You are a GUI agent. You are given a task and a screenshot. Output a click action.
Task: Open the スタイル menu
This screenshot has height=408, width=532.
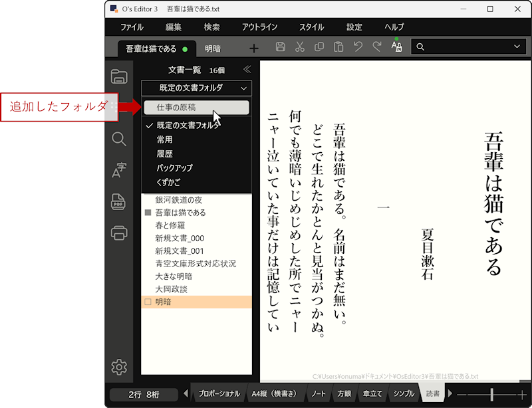tap(312, 27)
